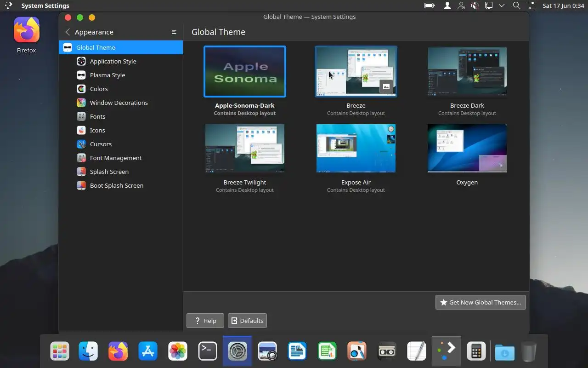588x368 pixels.
Task: Click the user account tray icon
Action: click(x=447, y=6)
